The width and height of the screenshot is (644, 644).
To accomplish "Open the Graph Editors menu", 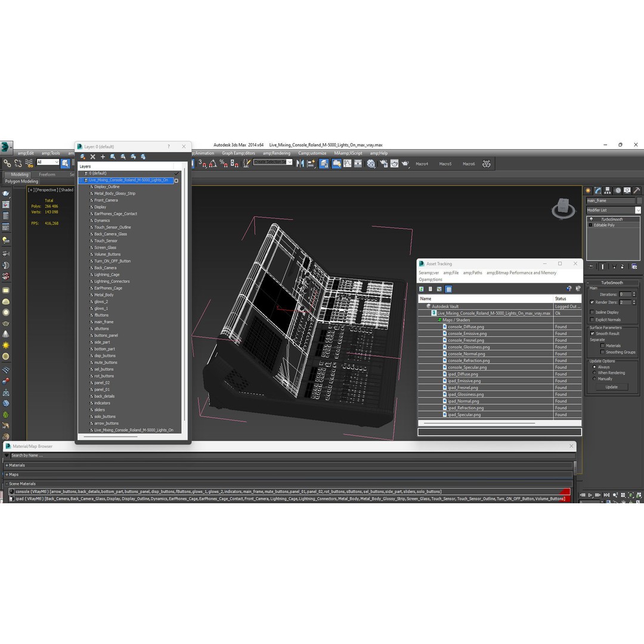I will (238, 153).
